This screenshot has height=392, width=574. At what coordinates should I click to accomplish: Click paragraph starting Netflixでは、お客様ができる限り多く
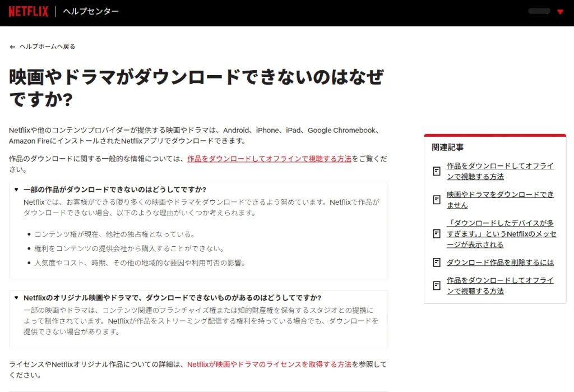pyautogui.click(x=201, y=207)
